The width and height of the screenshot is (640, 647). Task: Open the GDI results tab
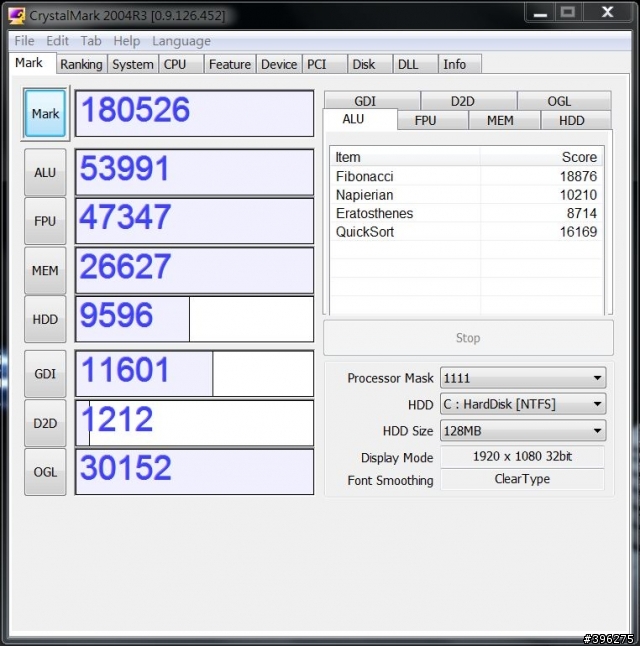point(372,101)
